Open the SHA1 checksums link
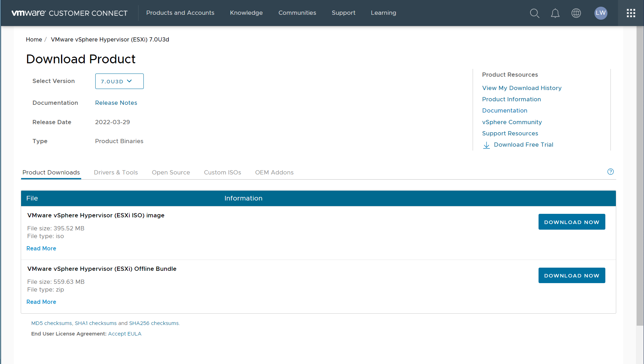The height and width of the screenshot is (364, 644). point(96,323)
